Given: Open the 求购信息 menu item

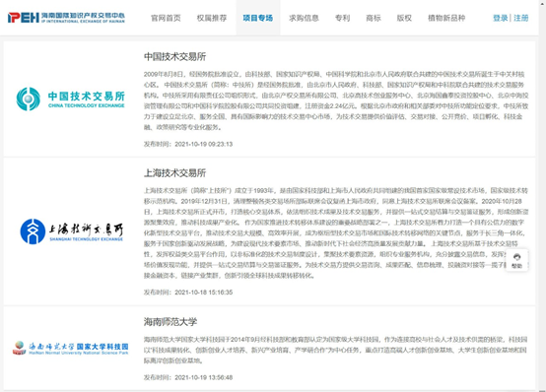Looking at the screenshot, I should click(304, 18).
